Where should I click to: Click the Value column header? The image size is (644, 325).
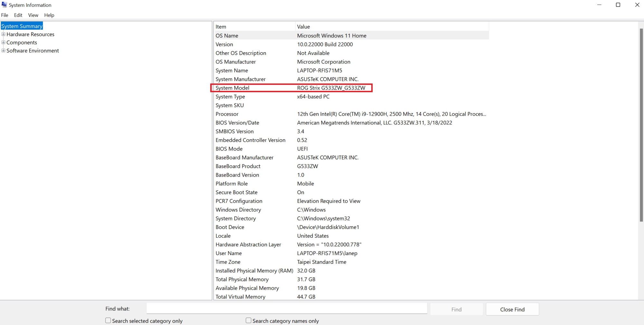pyautogui.click(x=392, y=27)
